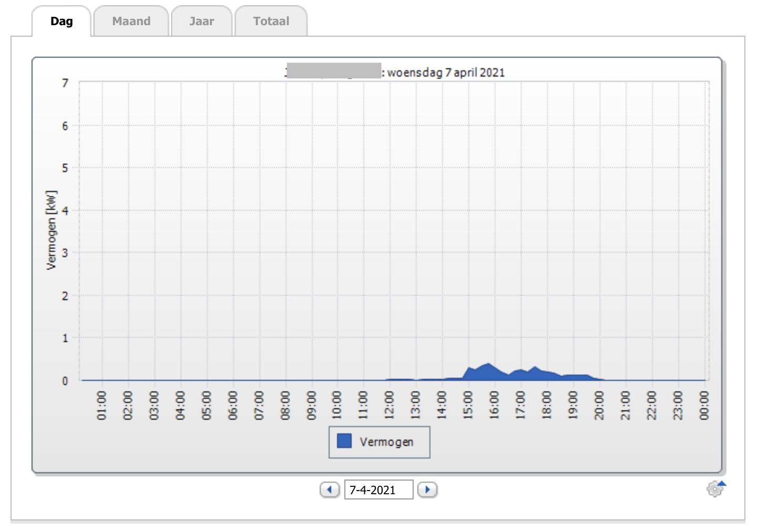Switch to the Dag tab

(x=61, y=22)
